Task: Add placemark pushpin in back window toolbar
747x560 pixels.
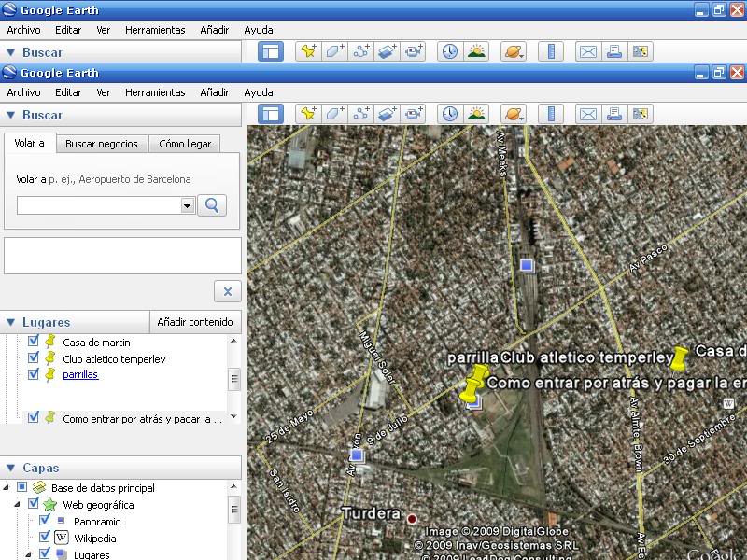Action: coord(308,51)
